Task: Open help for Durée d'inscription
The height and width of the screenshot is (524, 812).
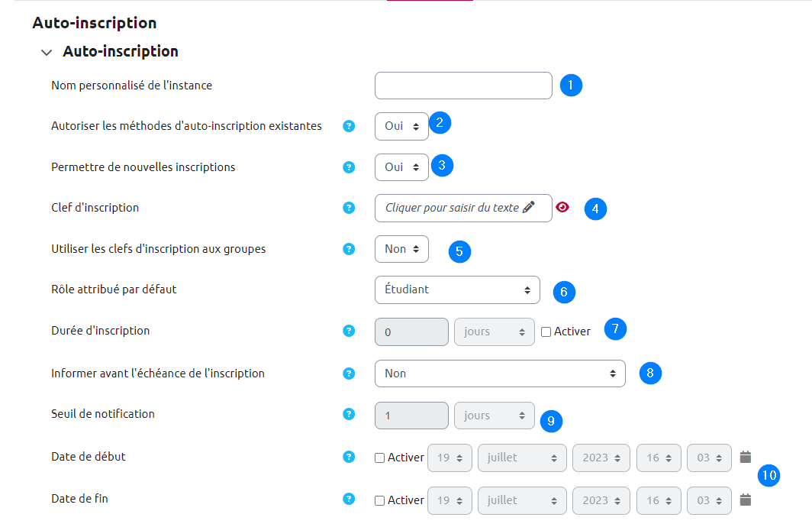Action: [x=349, y=331]
